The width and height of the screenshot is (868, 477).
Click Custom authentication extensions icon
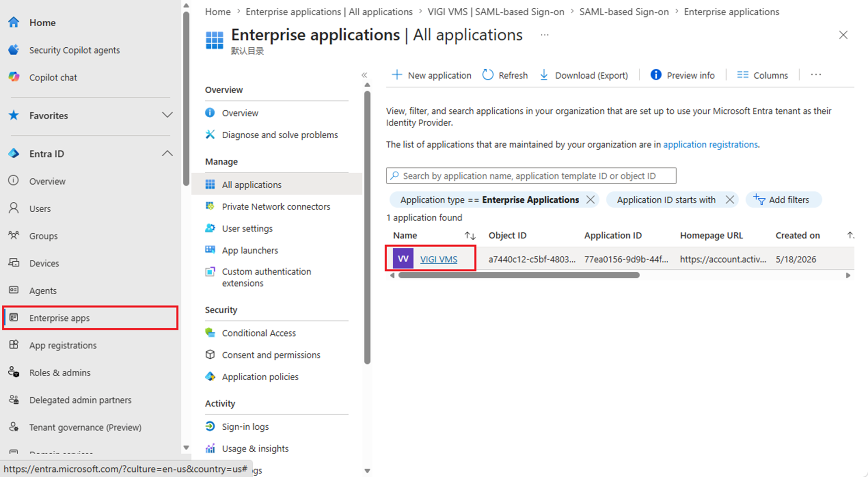(210, 272)
